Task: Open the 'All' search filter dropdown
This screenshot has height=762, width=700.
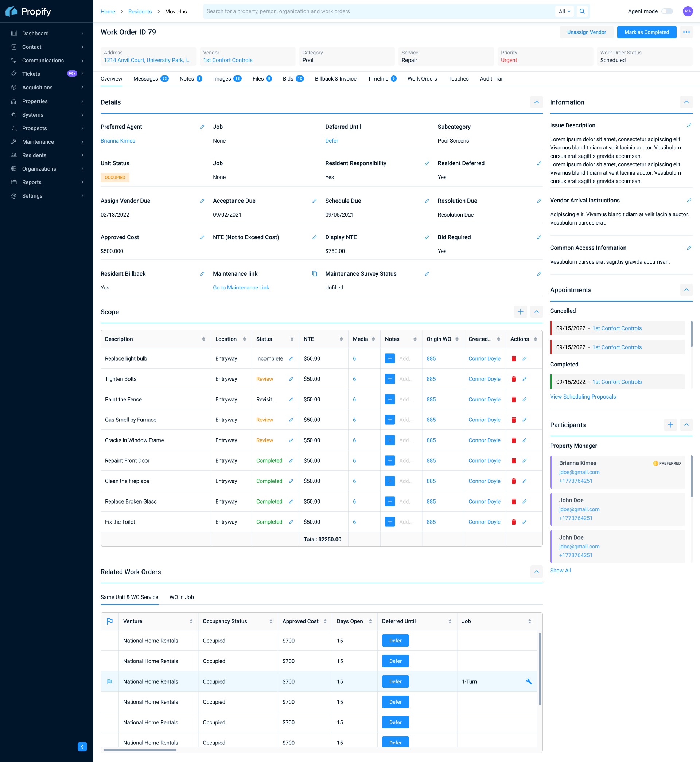Action: (564, 11)
